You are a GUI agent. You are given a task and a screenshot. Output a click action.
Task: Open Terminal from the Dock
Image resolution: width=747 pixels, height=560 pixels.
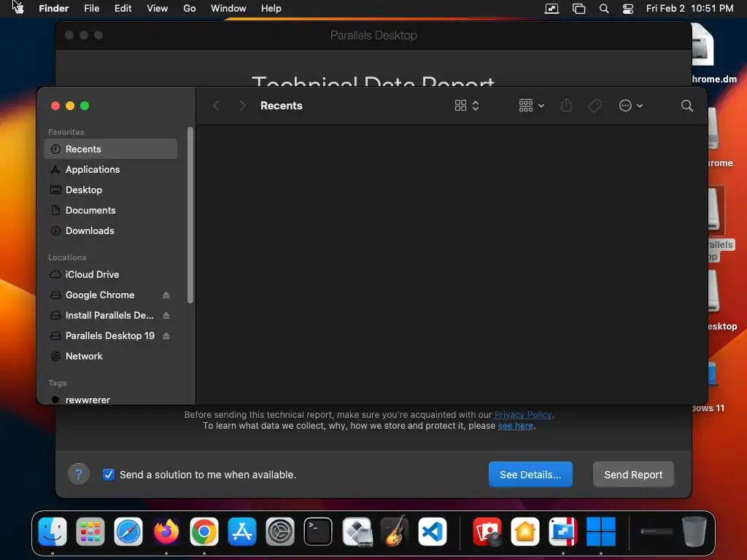[318, 532]
